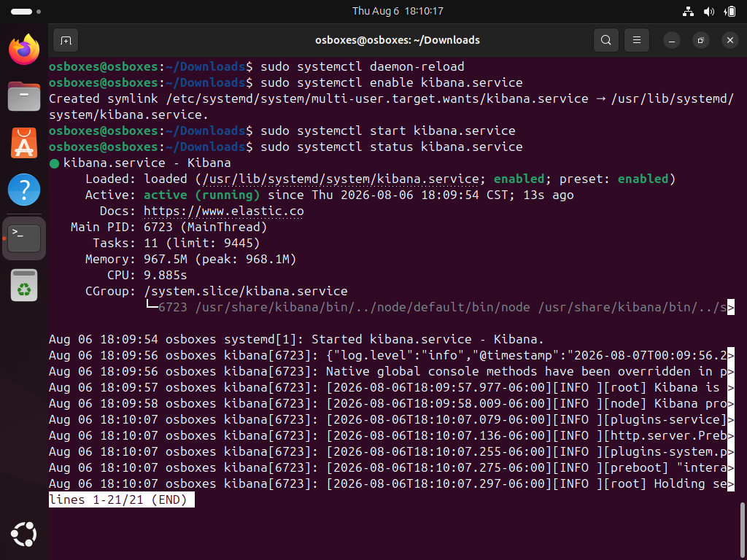The height and width of the screenshot is (560, 747).
Task: Click the 'active (running)' status text
Action: (202, 195)
